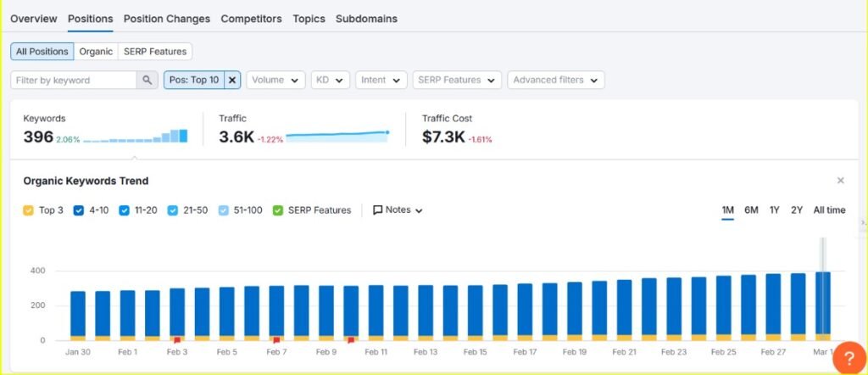The width and height of the screenshot is (868, 375).
Task: Toggle the 51-100 positions checkbox
Action: (x=223, y=210)
